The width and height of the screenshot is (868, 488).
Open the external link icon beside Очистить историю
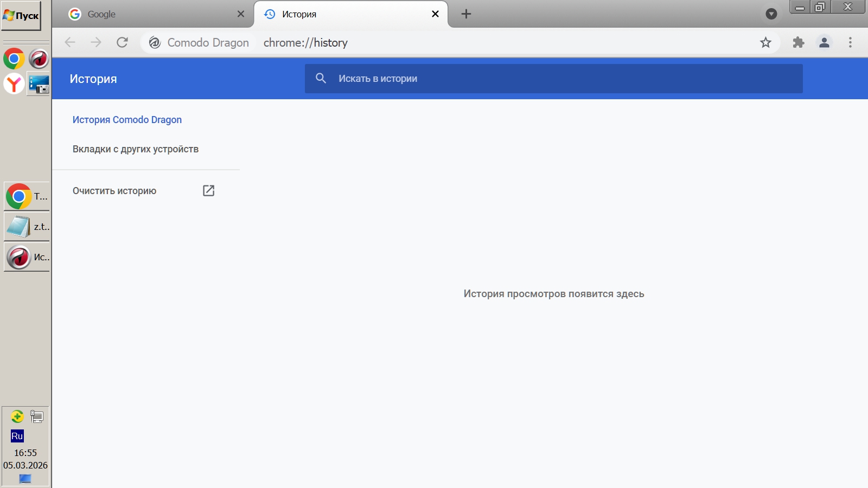pyautogui.click(x=208, y=190)
